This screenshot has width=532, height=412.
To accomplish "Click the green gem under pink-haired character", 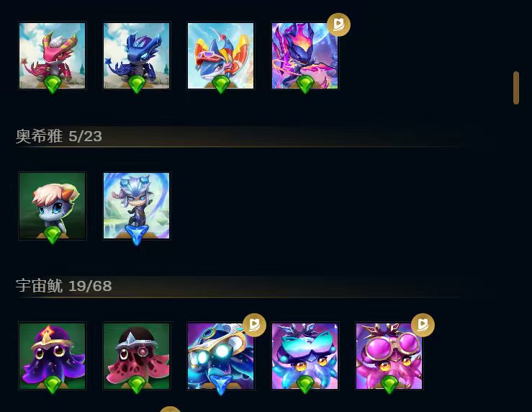I will point(53,235).
